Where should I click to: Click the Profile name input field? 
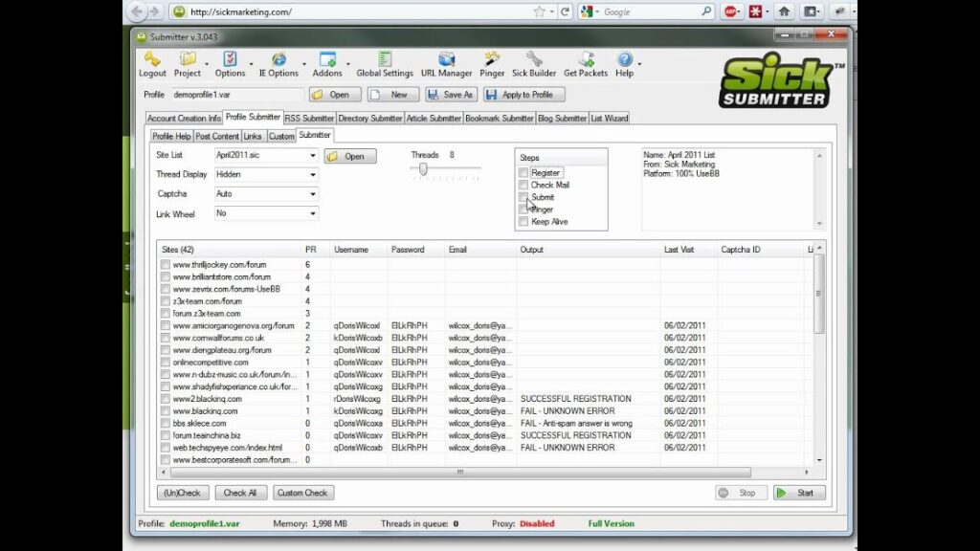[237, 95]
